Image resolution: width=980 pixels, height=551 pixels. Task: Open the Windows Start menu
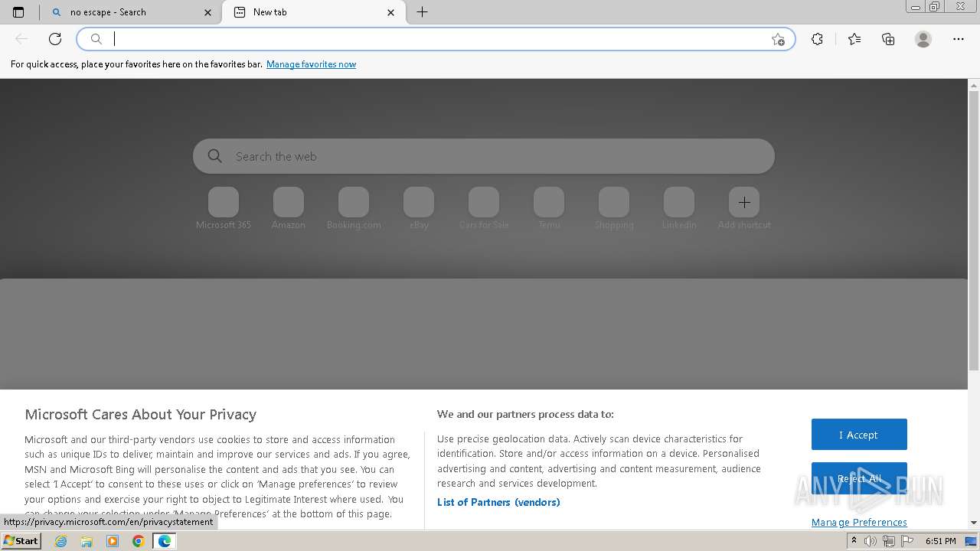[x=21, y=541]
